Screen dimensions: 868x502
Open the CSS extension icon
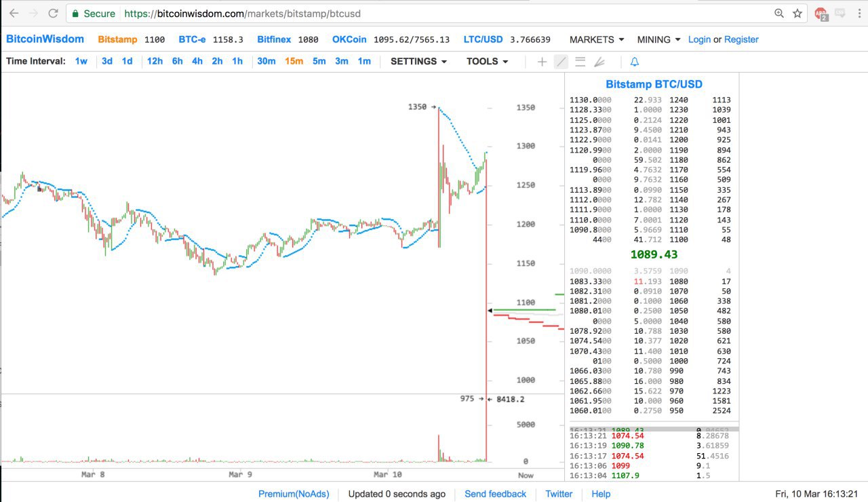pos(841,13)
